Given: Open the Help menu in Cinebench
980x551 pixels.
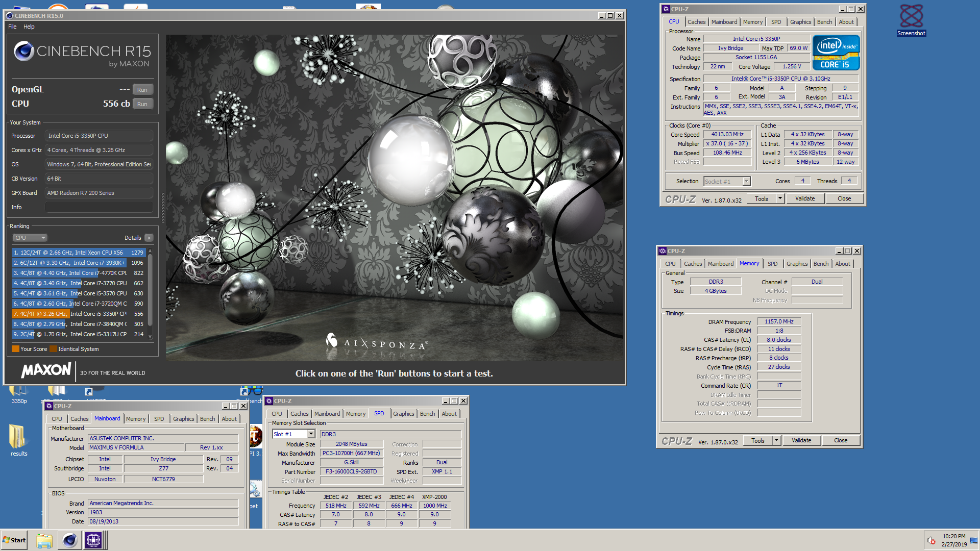Looking at the screenshot, I should pyautogui.click(x=29, y=27).
